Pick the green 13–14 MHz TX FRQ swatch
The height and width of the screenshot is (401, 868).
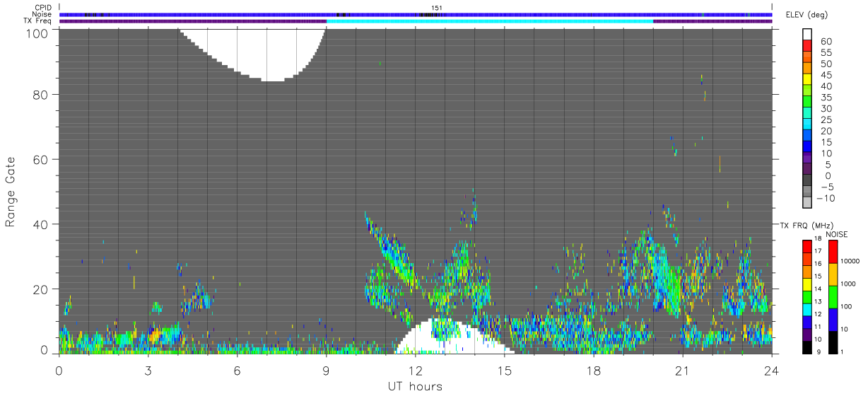[807, 296]
